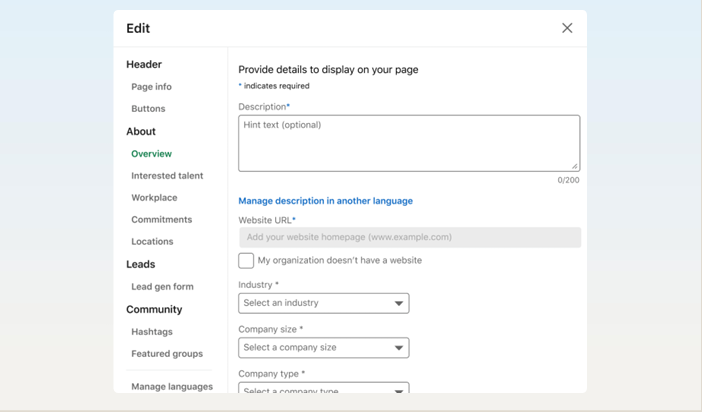Select Locations in sidebar
Viewport: 702px width, 412px height.
tap(152, 242)
